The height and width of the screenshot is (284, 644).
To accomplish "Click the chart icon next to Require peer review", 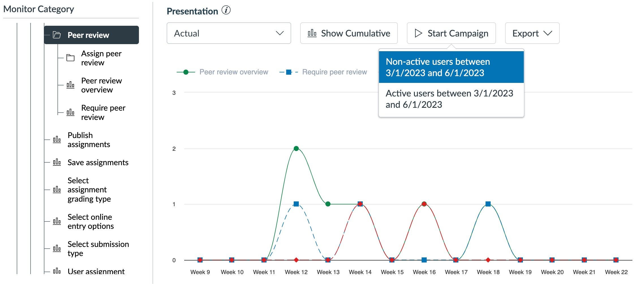I will coord(71,112).
